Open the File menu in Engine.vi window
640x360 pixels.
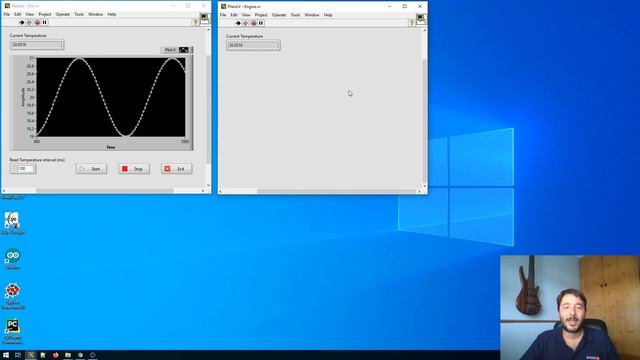pyautogui.click(x=223, y=15)
